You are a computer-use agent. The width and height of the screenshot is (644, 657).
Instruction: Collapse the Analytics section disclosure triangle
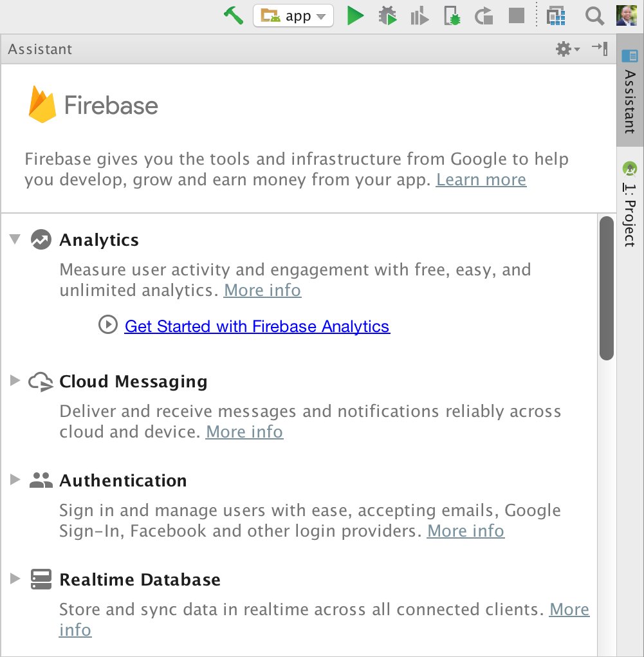pos(14,238)
